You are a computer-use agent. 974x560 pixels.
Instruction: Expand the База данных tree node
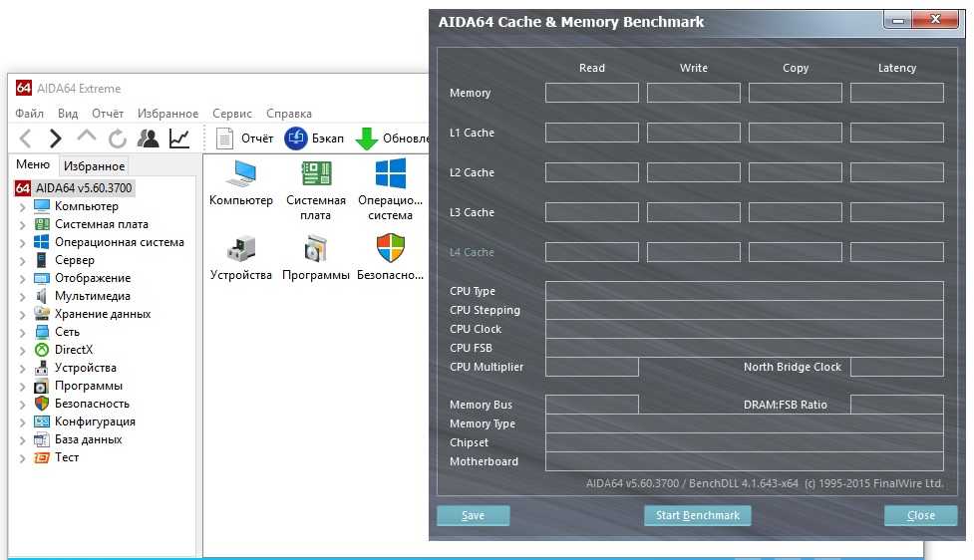coord(22,440)
